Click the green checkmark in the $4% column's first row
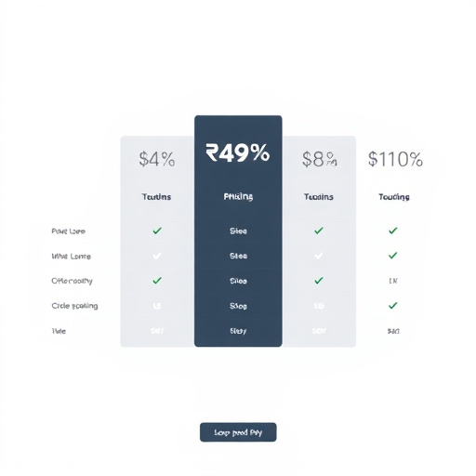Screen dimensions: 476x476 point(157,231)
